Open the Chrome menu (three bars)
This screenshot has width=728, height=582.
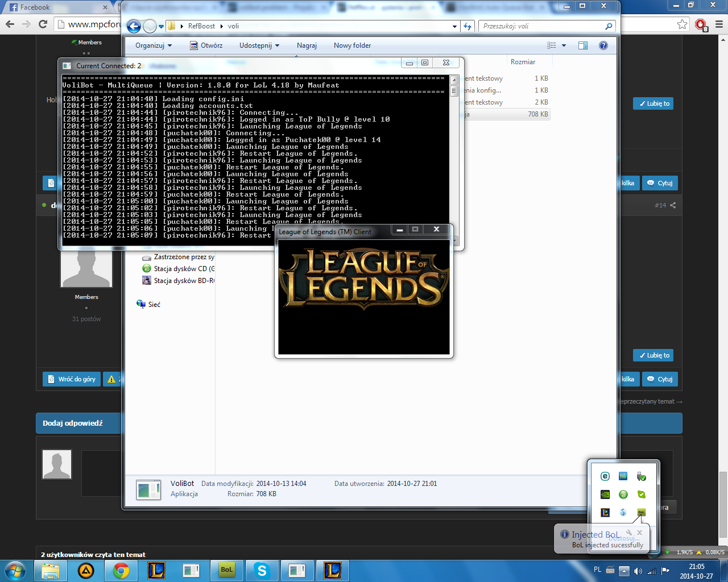718,24
